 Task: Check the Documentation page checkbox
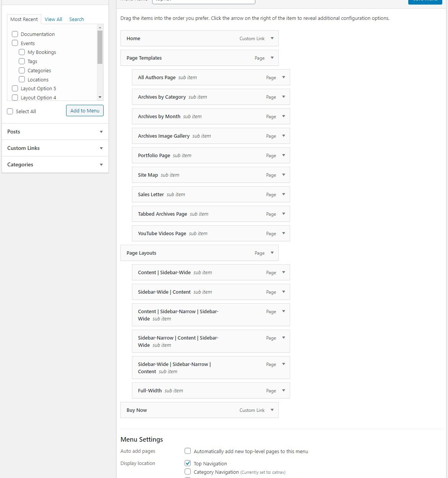pyautogui.click(x=15, y=34)
